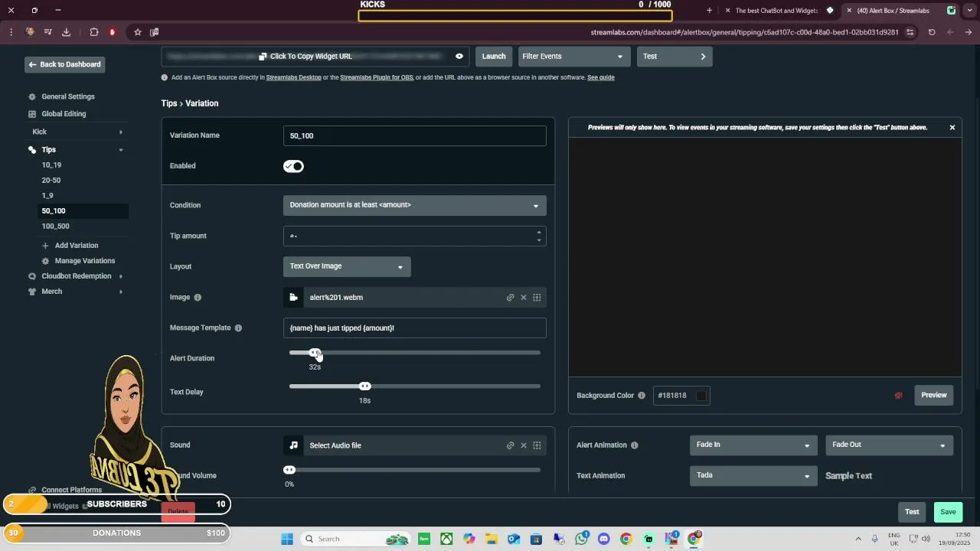Open the Streamlabs Plugin for OBS link
The width and height of the screenshot is (980, 551).
[x=377, y=77]
